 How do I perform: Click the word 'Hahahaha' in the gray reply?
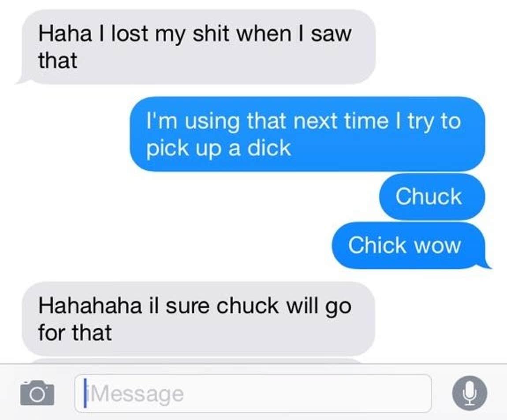pyautogui.click(x=90, y=305)
